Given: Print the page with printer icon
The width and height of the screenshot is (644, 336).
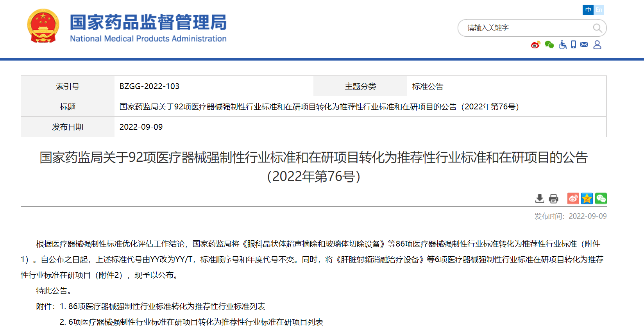Looking at the screenshot, I should tap(553, 198).
